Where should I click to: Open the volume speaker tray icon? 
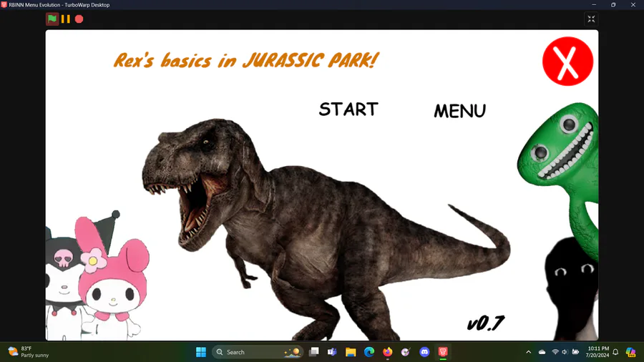coord(565,352)
